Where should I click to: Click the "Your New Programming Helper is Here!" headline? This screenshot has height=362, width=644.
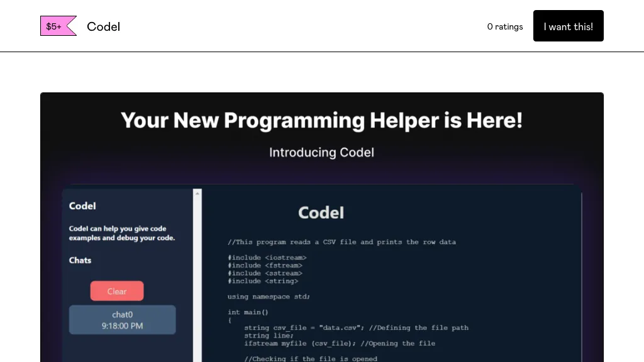321,120
